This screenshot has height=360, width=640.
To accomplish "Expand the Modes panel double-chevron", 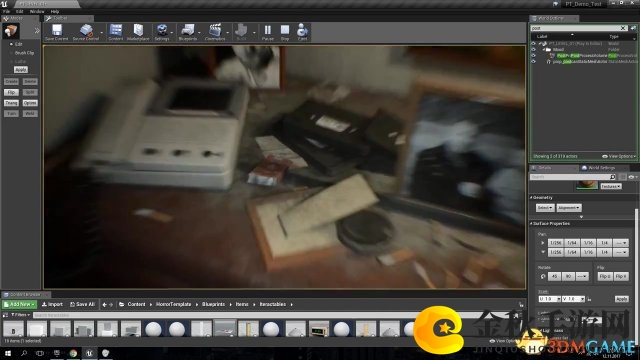I will pos(37,31).
